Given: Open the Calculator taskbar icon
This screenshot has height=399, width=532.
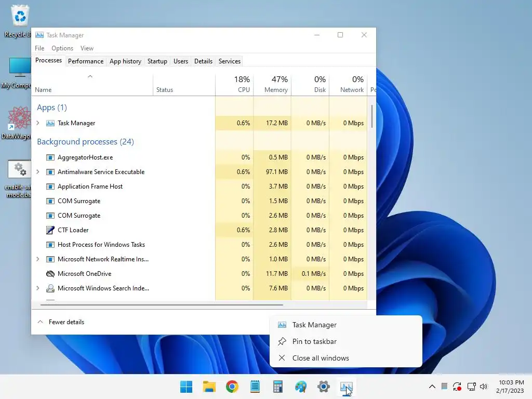Looking at the screenshot, I should pos(278,387).
